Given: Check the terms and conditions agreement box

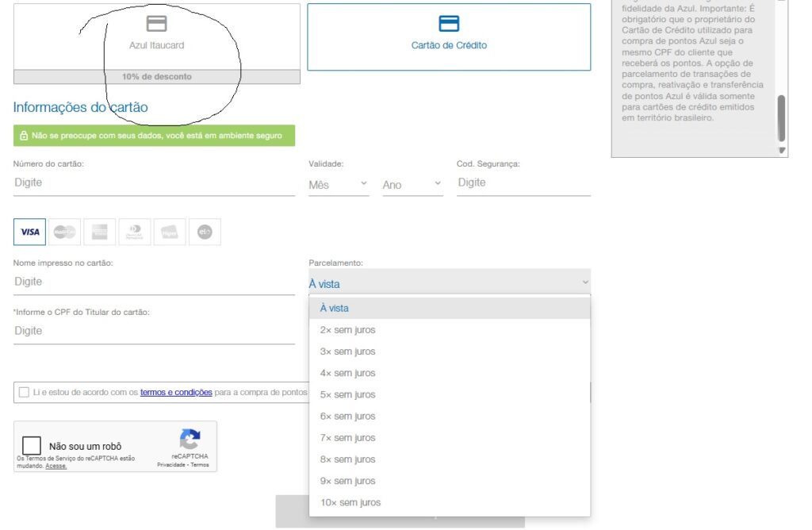Looking at the screenshot, I should (22, 392).
